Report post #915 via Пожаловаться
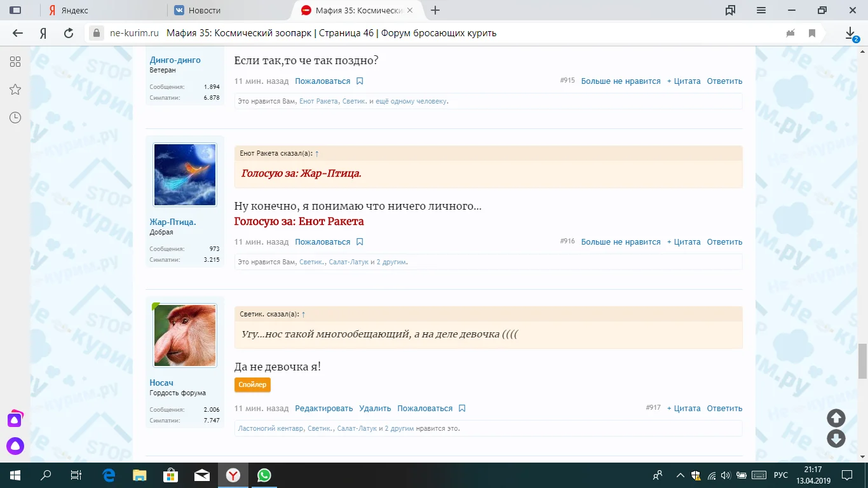Screen dimensions: 868x488 322,81
